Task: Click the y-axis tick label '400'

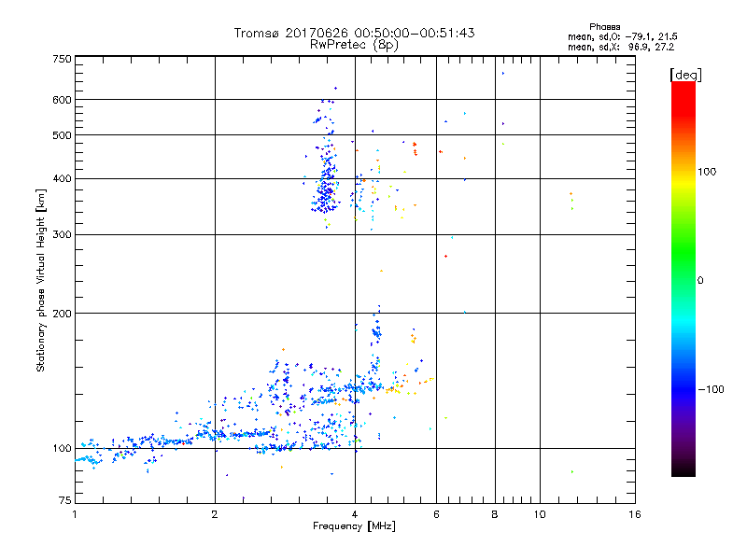Action: click(x=63, y=179)
